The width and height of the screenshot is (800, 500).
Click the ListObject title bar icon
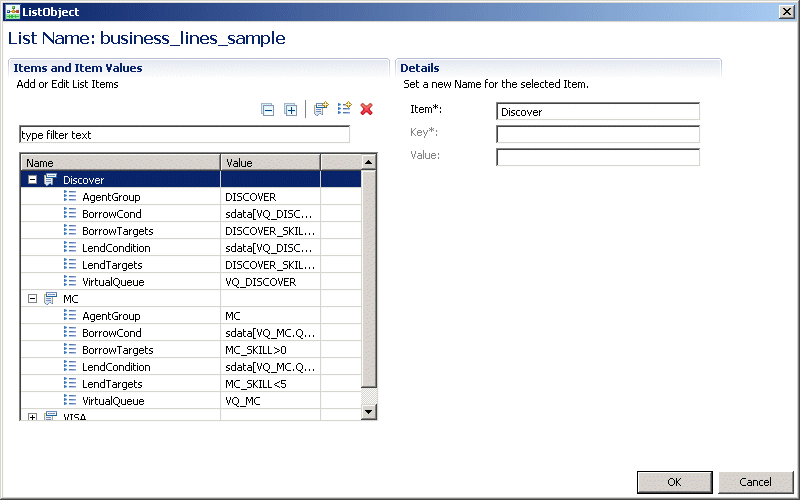tap(12, 12)
